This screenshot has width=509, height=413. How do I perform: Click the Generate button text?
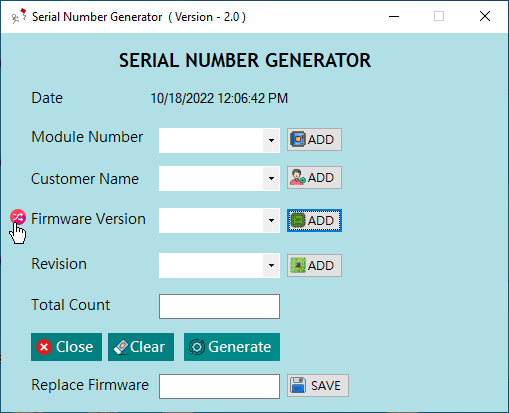[239, 347]
